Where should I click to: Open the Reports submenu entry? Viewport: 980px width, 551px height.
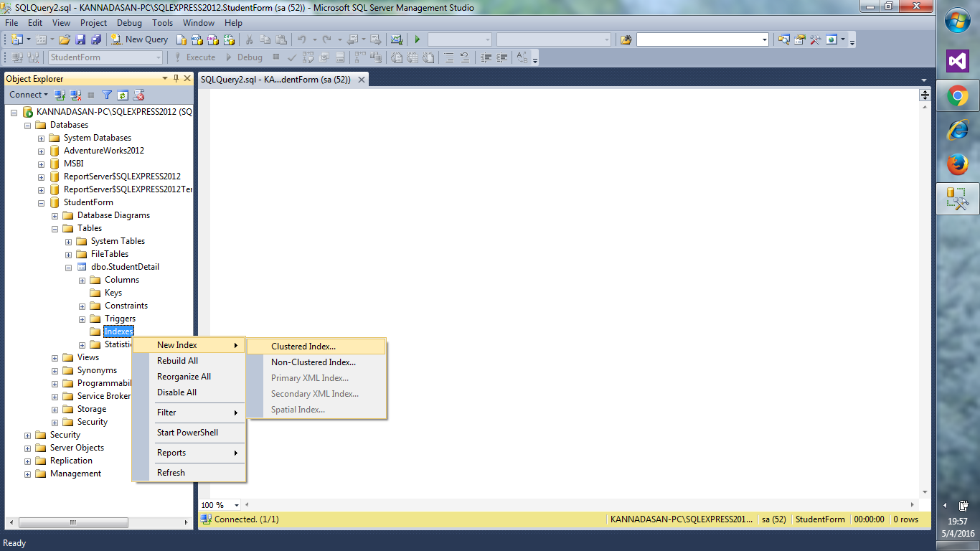[189, 453]
